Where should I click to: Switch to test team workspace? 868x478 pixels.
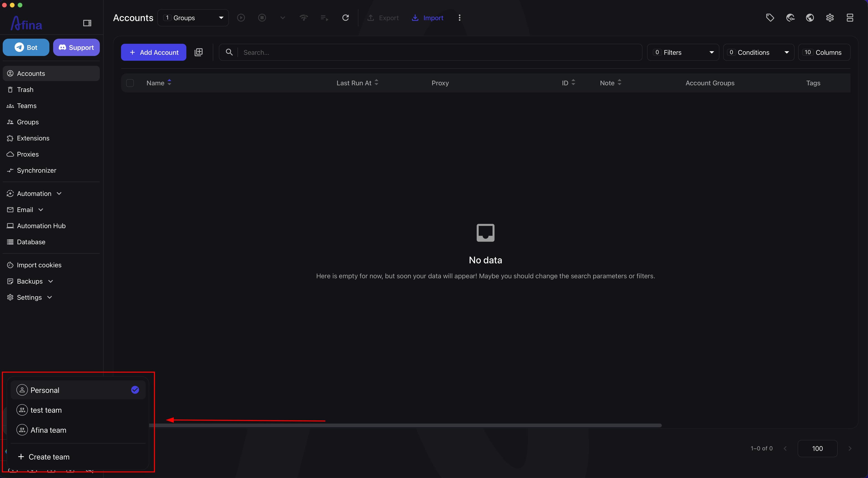pos(78,410)
